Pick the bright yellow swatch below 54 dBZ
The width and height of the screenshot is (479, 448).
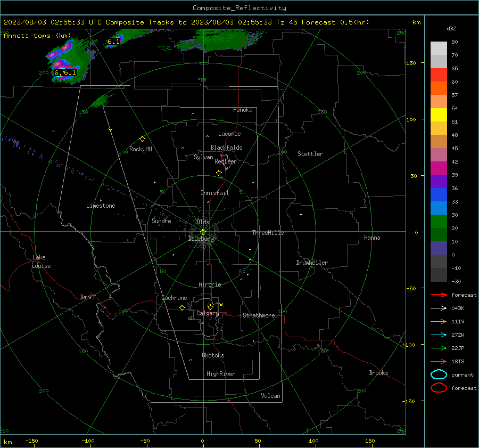point(439,115)
